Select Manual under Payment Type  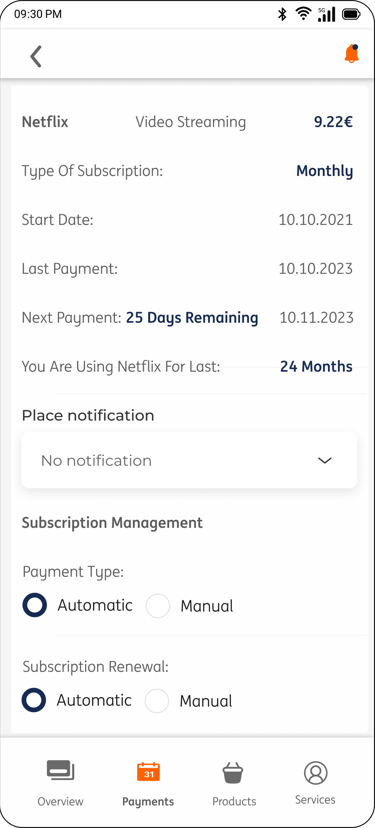(x=157, y=606)
